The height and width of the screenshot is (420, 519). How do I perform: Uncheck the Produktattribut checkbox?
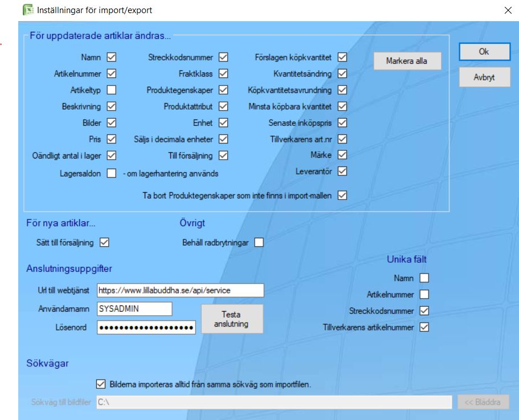coord(223,106)
